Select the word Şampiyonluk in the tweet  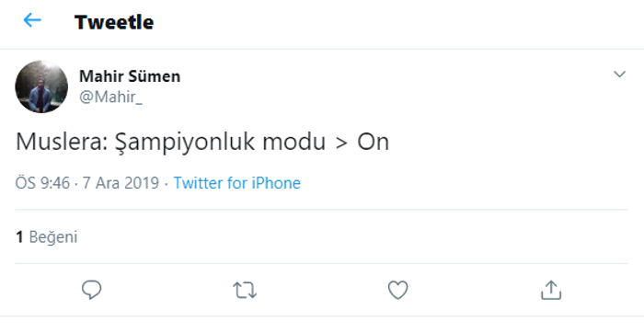pos(185,142)
